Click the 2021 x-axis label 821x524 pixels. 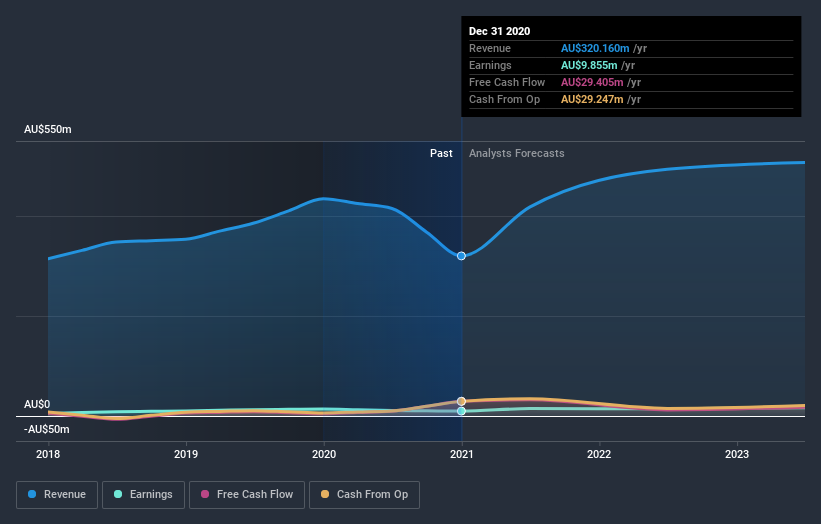pos(462,454)
